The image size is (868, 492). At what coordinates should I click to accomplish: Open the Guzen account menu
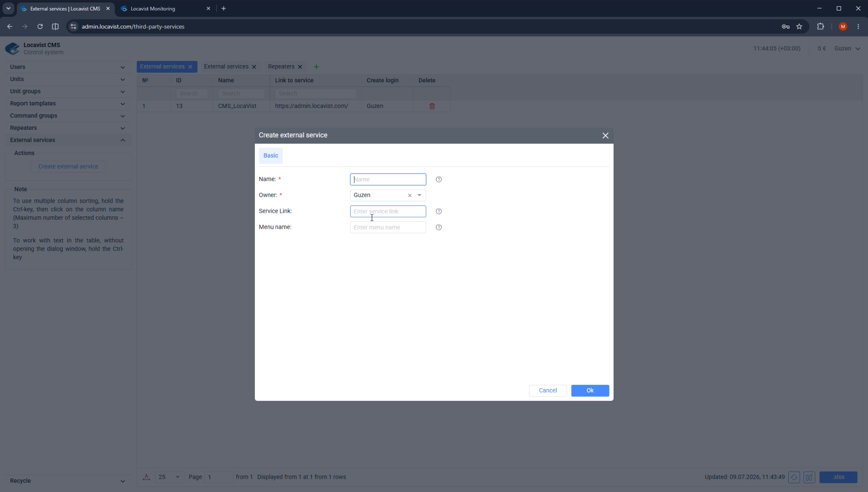(x=847, y=48)
